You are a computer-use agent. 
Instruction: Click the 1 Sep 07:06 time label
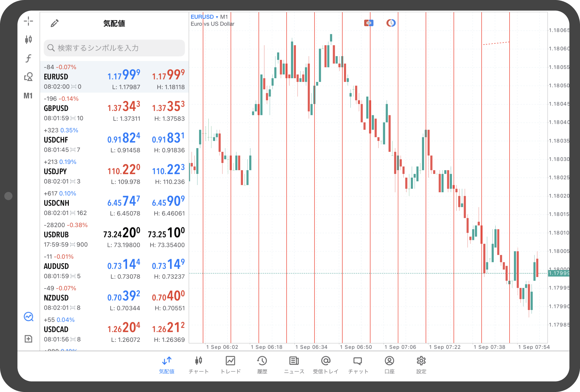point(400,347)
